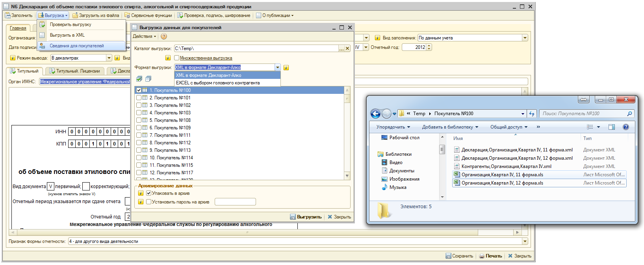The image size is (644, 265).
Task: Click the archive password input field
Action: (x=235, y=202)
